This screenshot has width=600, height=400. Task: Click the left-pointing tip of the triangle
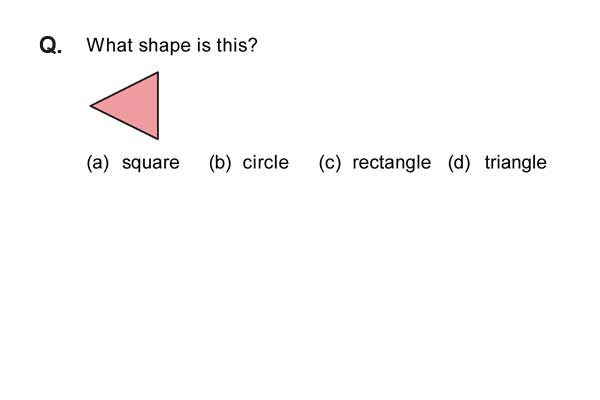(x=91, y=106)
